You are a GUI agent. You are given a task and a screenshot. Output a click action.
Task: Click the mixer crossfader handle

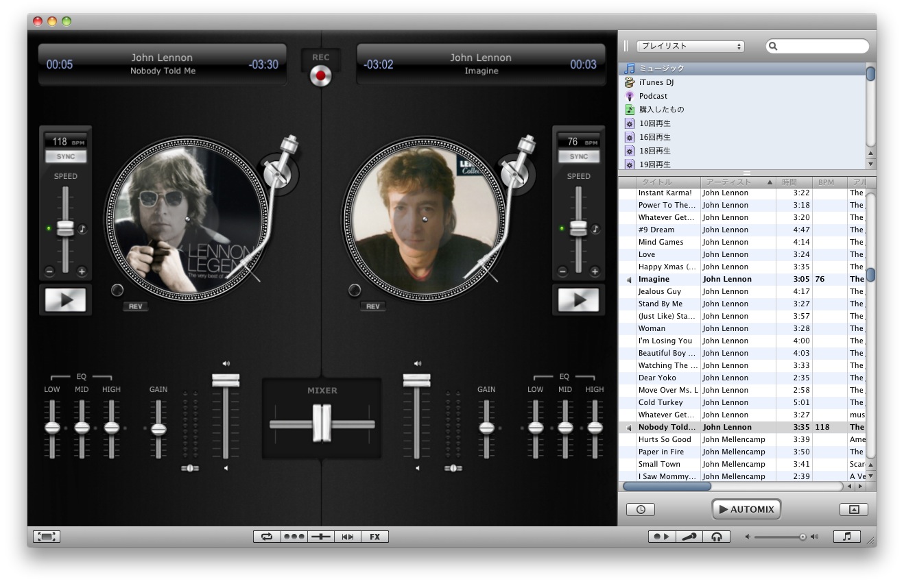pos(322,423)
